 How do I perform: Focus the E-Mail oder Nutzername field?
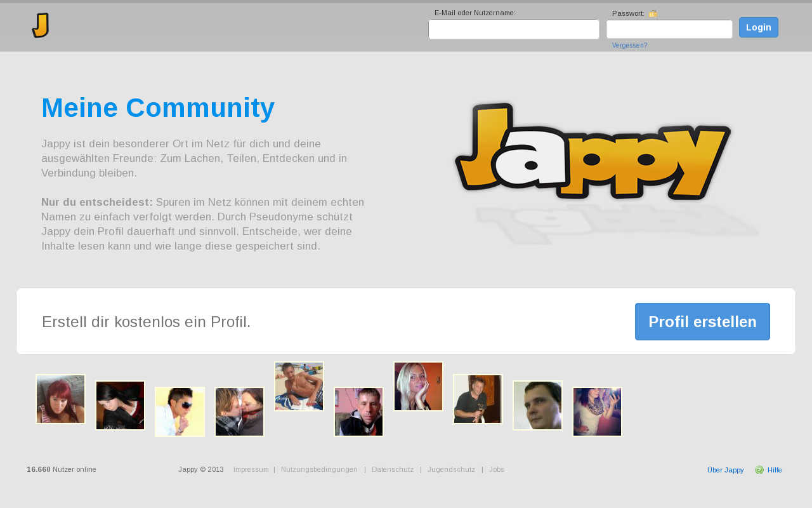tap(514, 29)
